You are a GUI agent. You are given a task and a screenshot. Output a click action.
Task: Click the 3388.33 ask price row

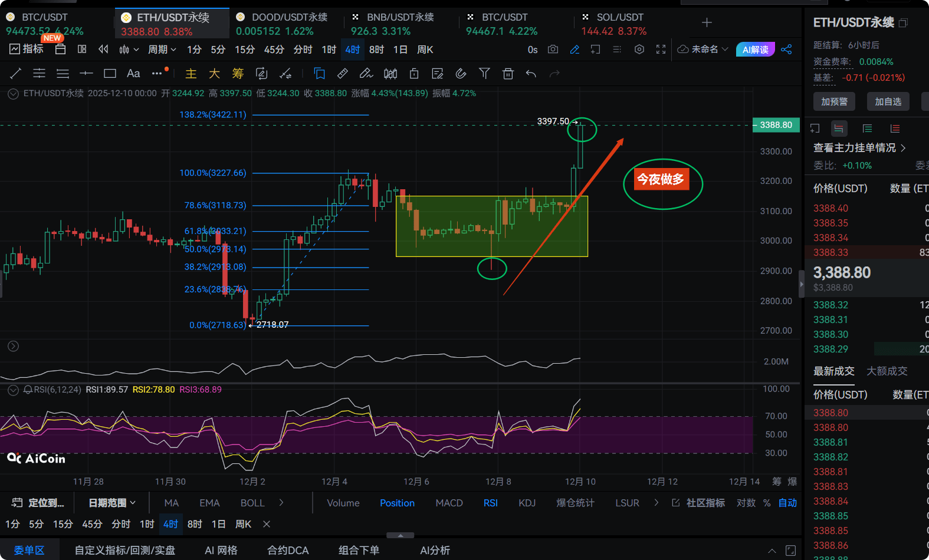(x=830, y=252)
